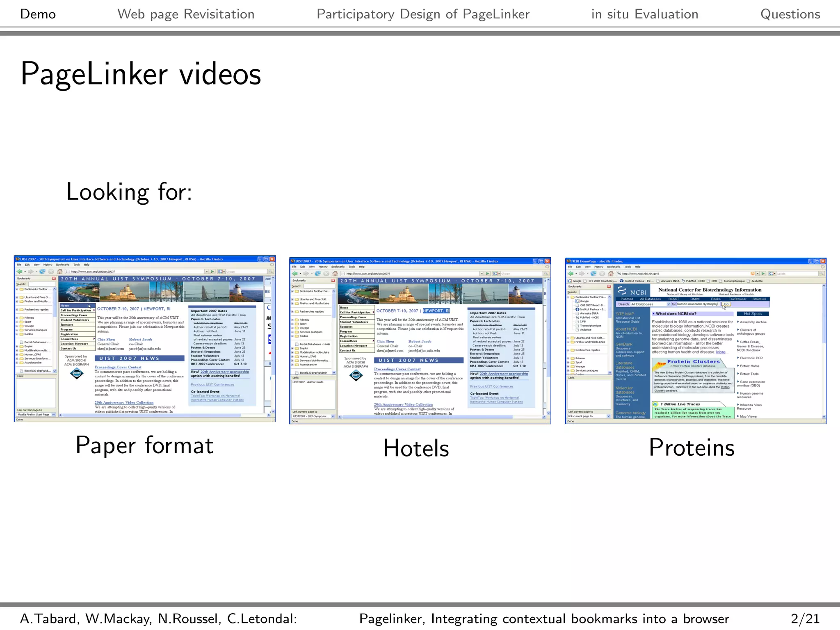
Task: Click BLAST link in NCBI navigation bar
Action: [x=673, y=299]
